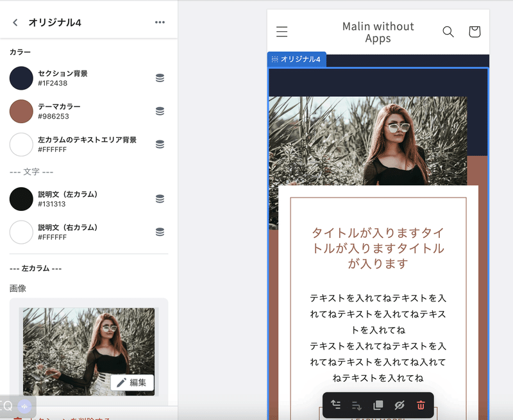Click the セクション背景 label text

tap(63, 73)
